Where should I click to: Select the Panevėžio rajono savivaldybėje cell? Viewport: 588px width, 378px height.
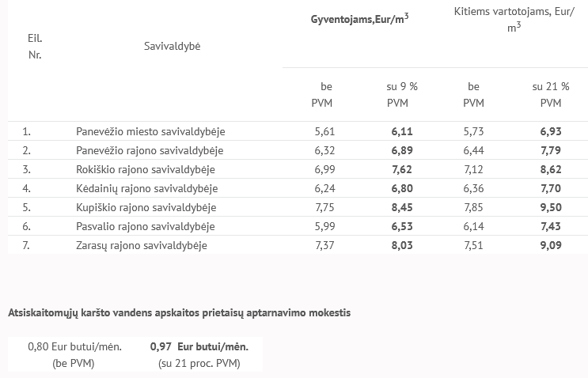[x=145, y=150]
